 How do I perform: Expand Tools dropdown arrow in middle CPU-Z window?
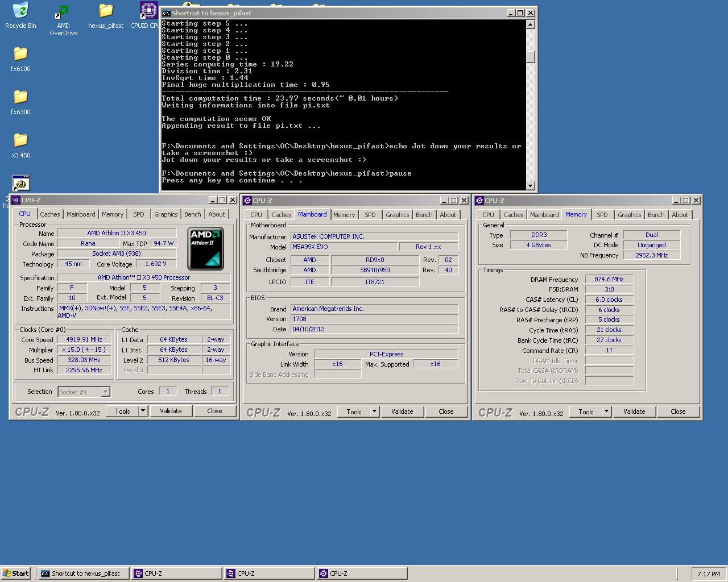coord(375,411)
